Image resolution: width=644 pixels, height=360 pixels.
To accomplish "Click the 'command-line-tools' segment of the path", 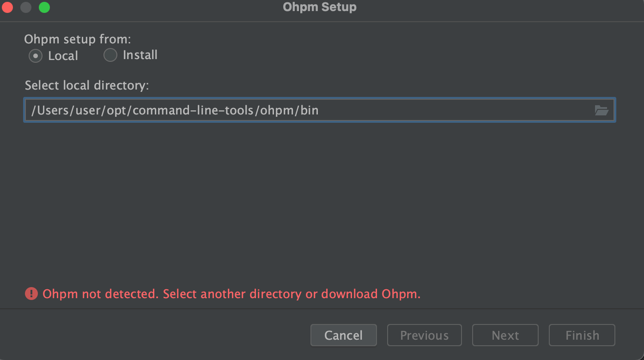I will coord(194,110).
